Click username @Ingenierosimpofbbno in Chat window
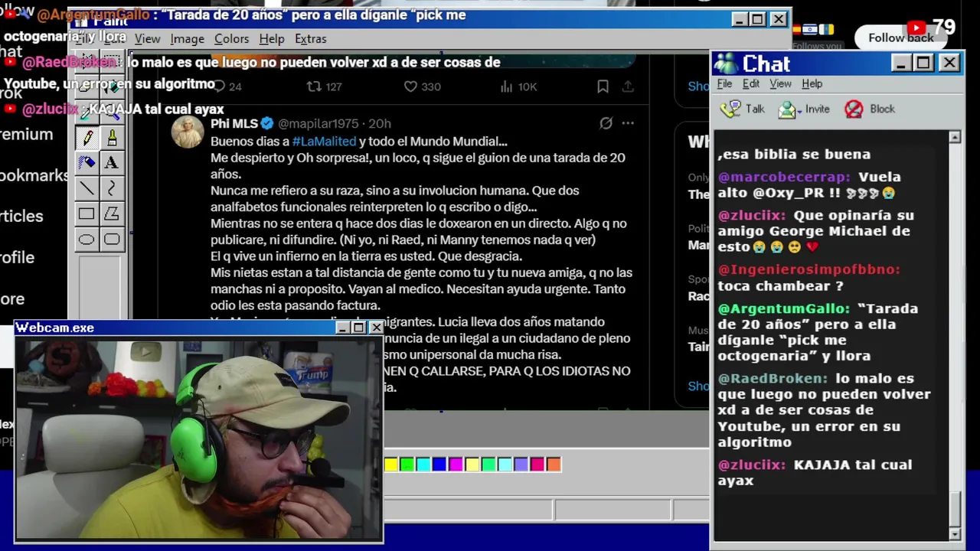The height and width of the screenshot is (551, 980). click(808, 269)
